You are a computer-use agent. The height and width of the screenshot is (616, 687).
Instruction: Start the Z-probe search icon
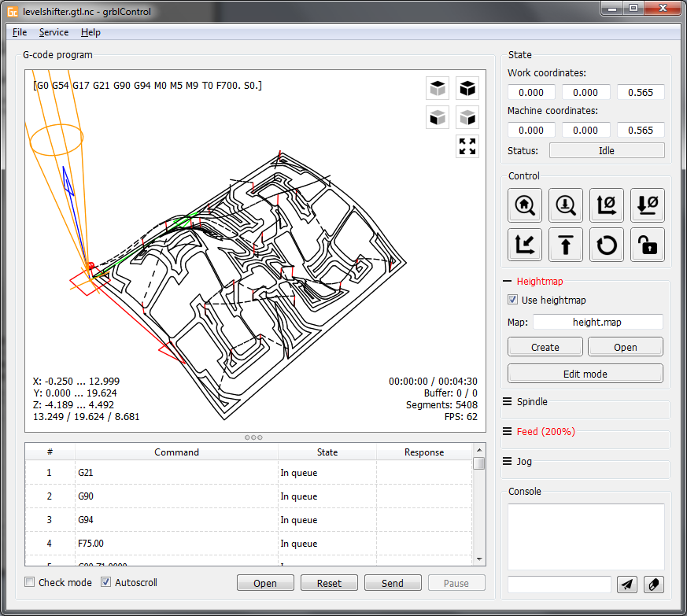(566, 205)
